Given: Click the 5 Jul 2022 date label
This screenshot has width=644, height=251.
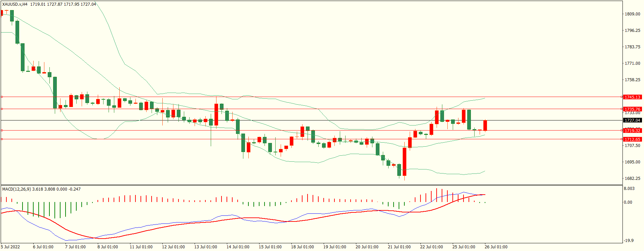Looking at the screenshot, I should (10, 247).
